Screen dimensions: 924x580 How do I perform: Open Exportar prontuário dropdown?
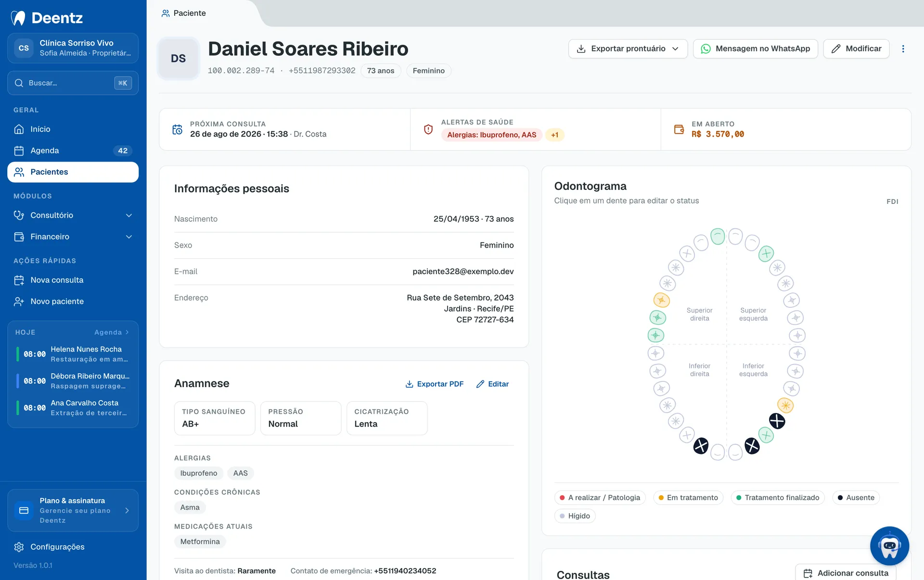tap(628, 49)
